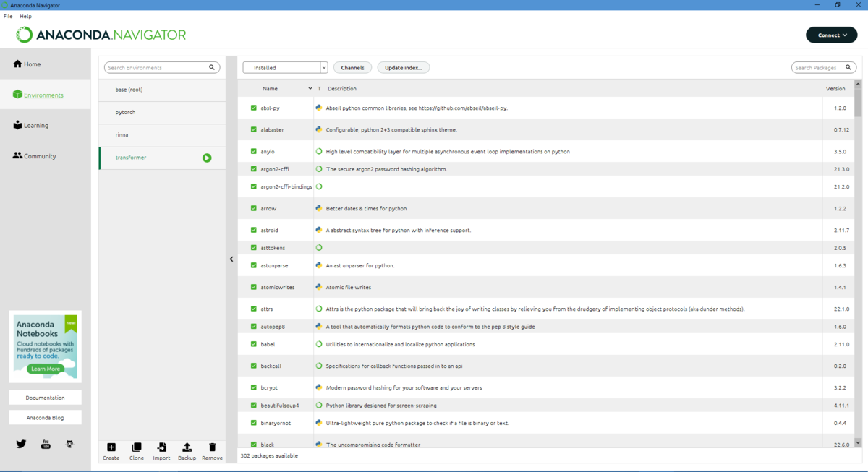Click the green play button on transformer
Image resolution: width=868 pixels, height=472 pixels.
[207, 158]
